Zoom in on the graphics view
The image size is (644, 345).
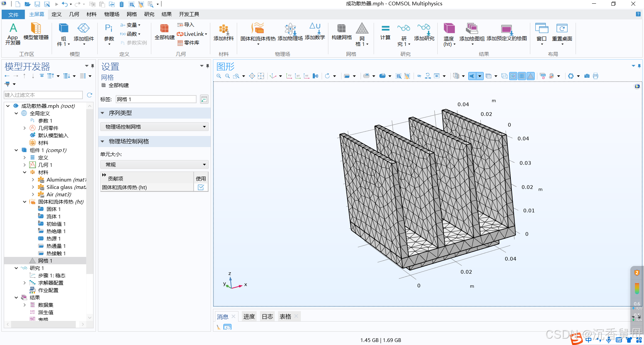(x=219, y=76)
